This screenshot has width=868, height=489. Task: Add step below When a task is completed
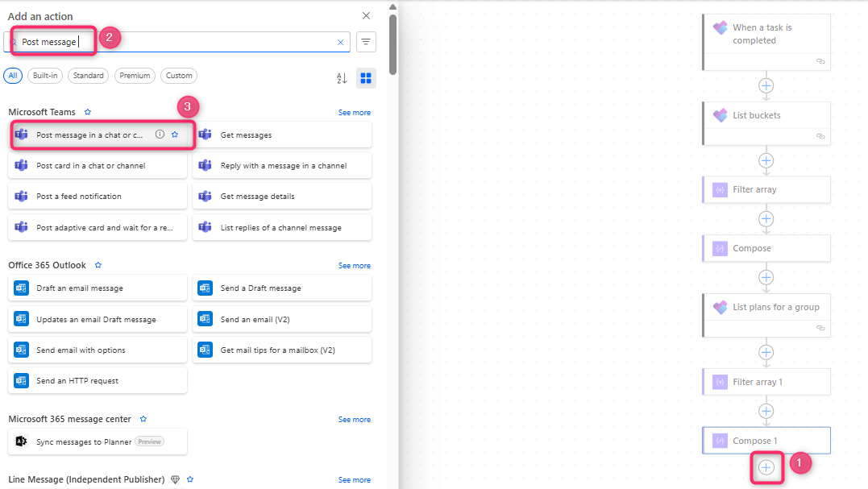point(766,85)
